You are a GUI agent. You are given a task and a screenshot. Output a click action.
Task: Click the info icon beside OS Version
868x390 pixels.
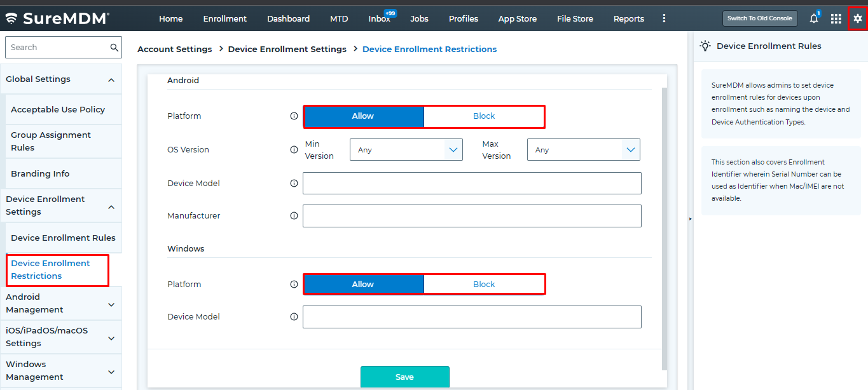293,149
